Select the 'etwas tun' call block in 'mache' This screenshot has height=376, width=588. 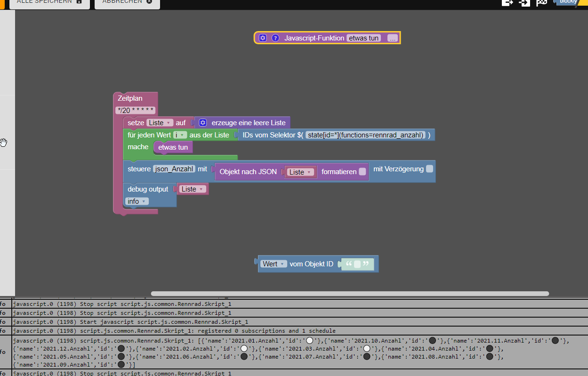tap(173, 147)
